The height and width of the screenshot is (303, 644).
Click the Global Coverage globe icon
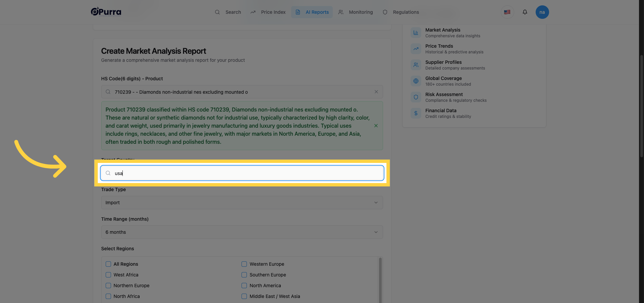(416, 81)
